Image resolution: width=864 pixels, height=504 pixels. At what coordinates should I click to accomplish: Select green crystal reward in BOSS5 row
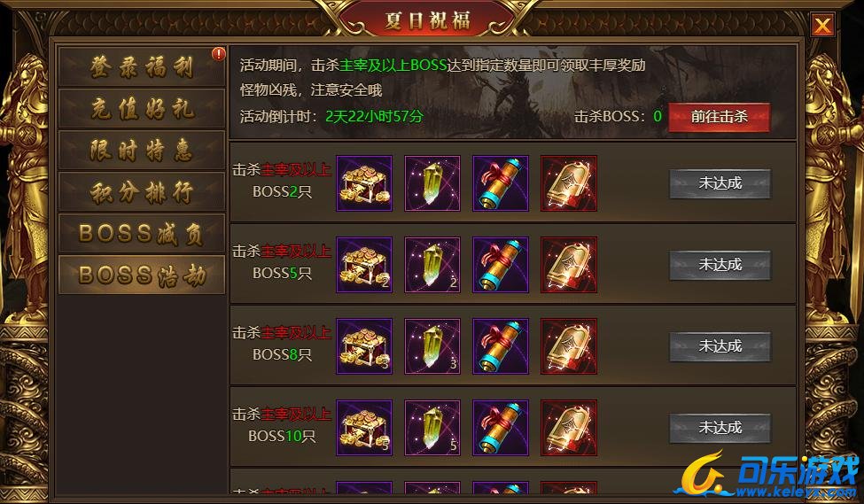(x=432, y=265)
